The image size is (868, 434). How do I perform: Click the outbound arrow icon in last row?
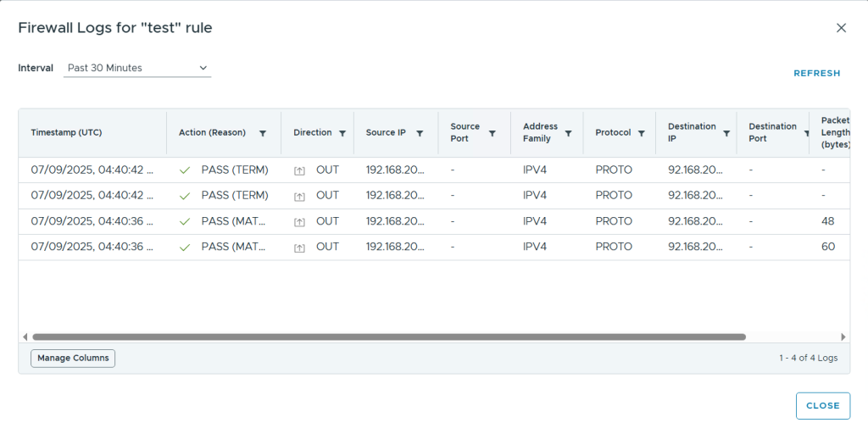pyautogui.click(x=299, y=248)
